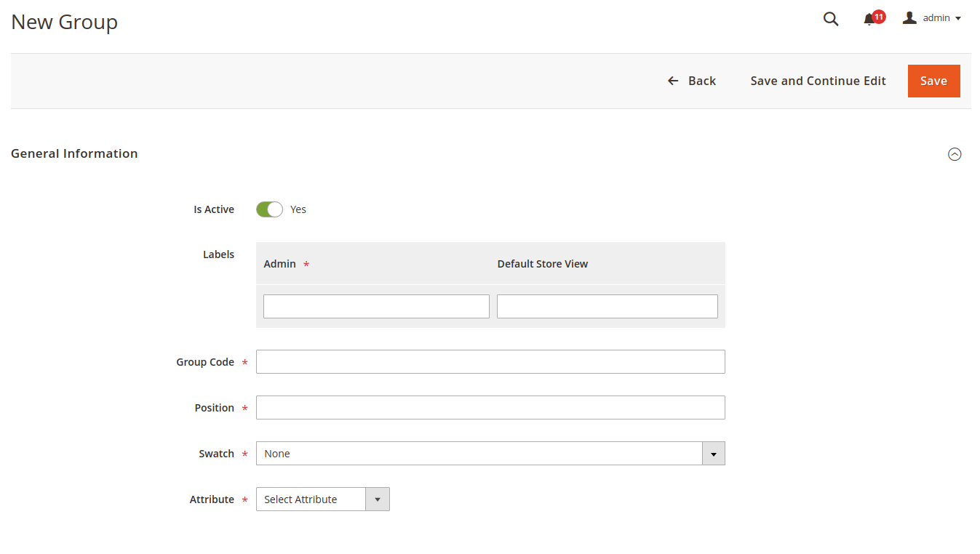The image size is (980, 554).
Task: Click the Yes label beside Is Active
Action: (298, 209)
